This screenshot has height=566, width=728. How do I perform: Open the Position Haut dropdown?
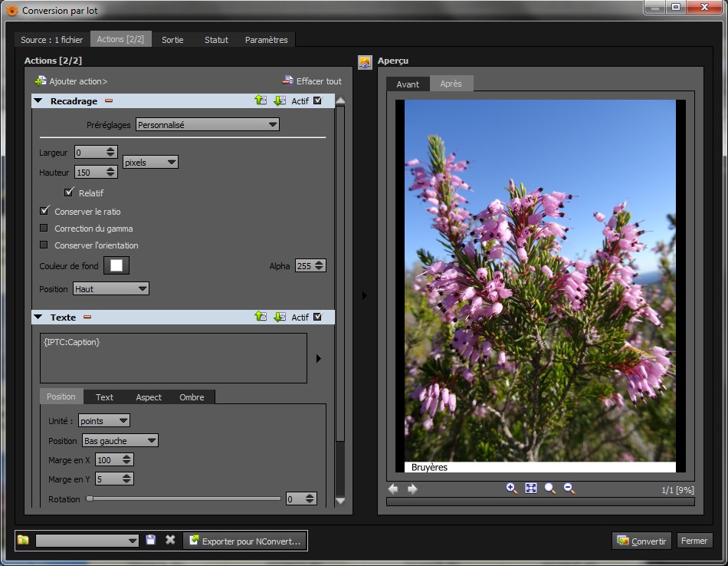pyautogui.click(x=111, y=288)
